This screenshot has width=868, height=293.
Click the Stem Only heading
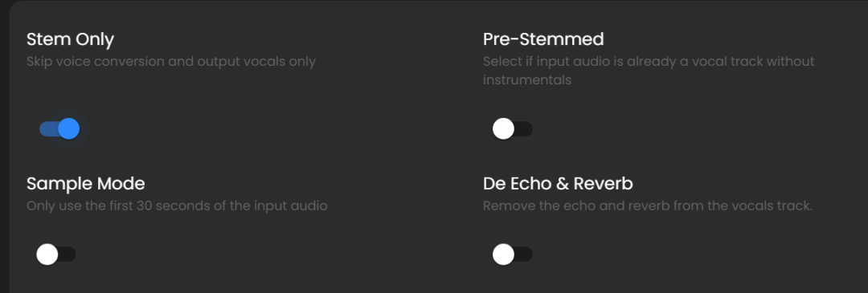click(70, 39)
